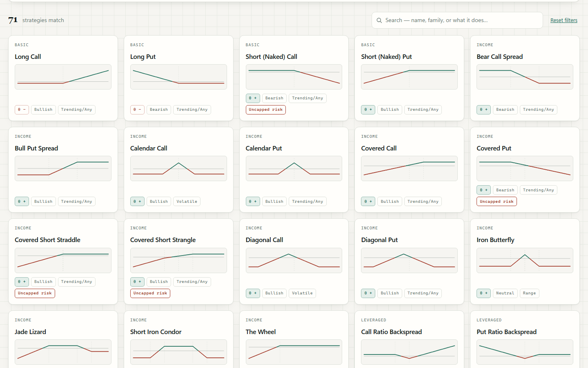Viewport: 588px width, 368px height.
Task: Focus the strategy search field
Action: tap(457, 20)
